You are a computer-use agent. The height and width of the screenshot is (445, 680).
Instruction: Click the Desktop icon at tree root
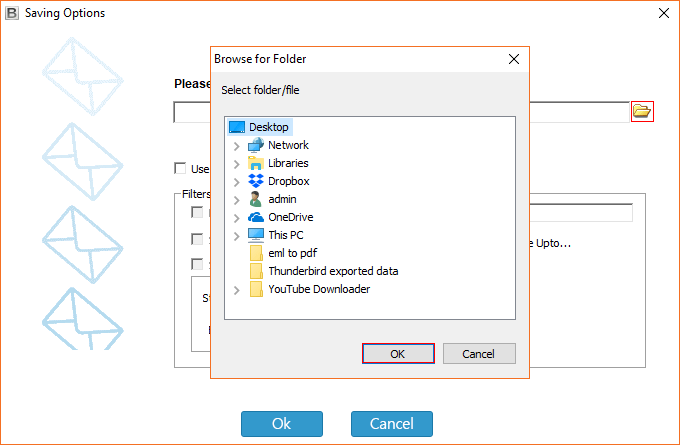237,127
